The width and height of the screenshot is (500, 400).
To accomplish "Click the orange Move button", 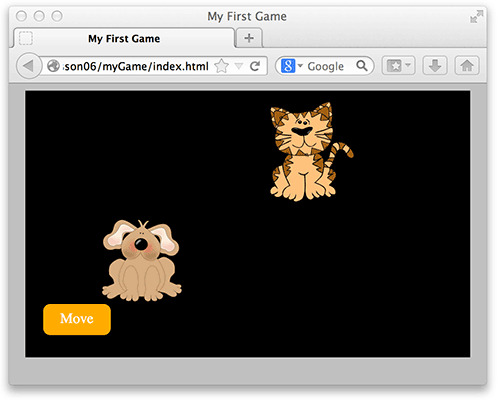I will 77,319.
